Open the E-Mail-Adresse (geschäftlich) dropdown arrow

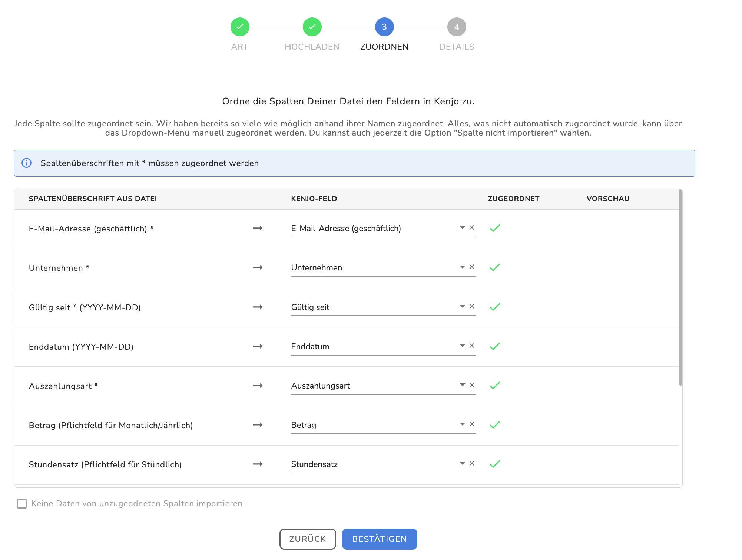point(462,227)
